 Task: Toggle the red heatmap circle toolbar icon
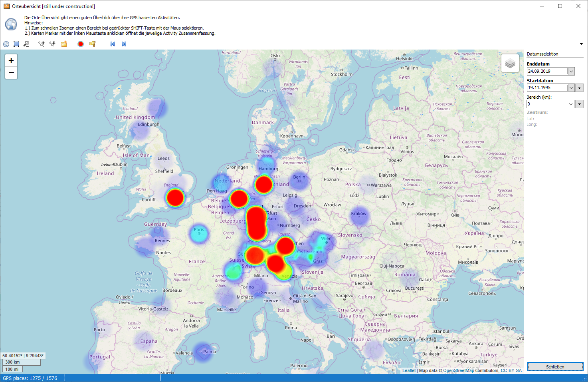pos(81,44)
